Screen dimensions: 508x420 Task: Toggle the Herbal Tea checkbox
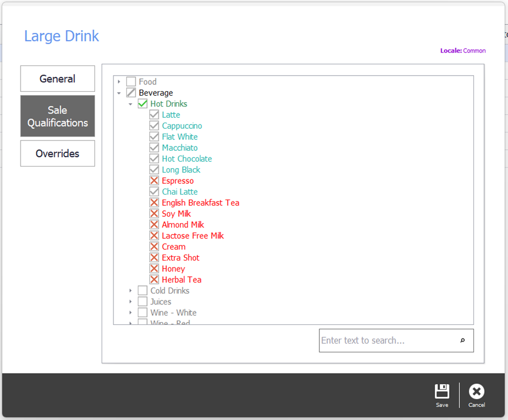click(154, 280)
